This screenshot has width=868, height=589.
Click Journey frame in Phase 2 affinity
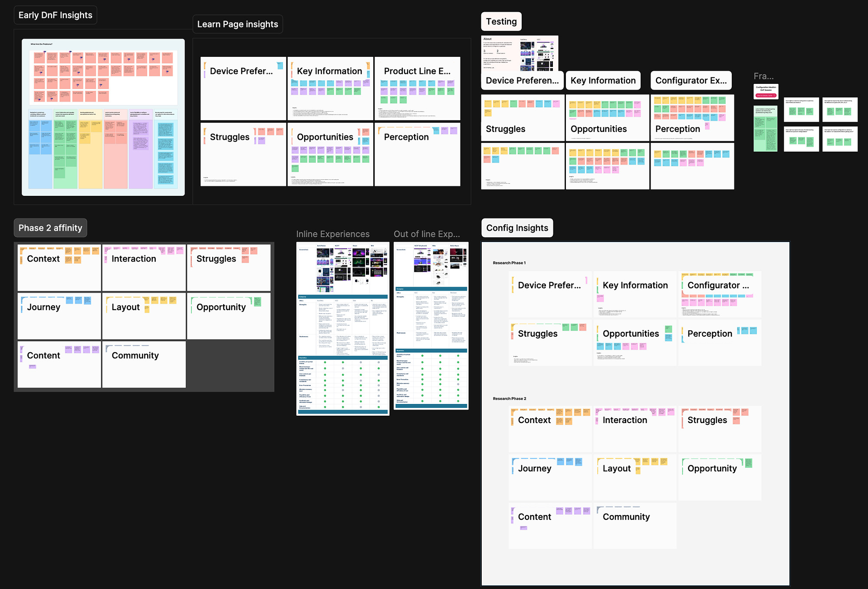click(x=59, y=316)
